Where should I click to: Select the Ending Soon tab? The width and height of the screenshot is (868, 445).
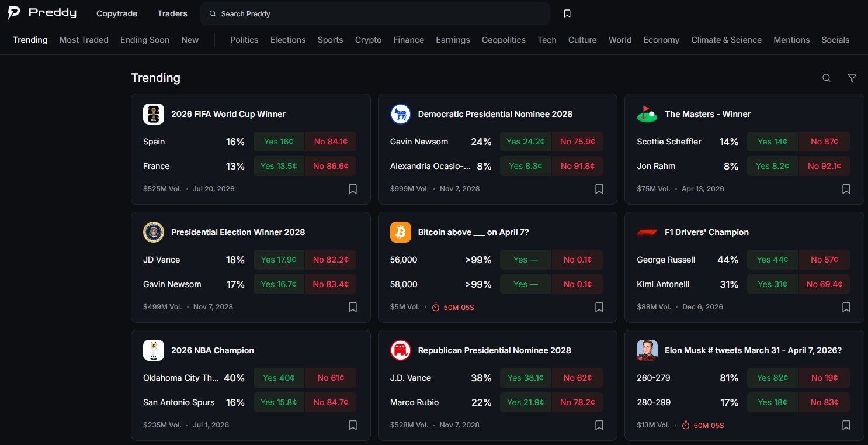[x=145, y=40]
